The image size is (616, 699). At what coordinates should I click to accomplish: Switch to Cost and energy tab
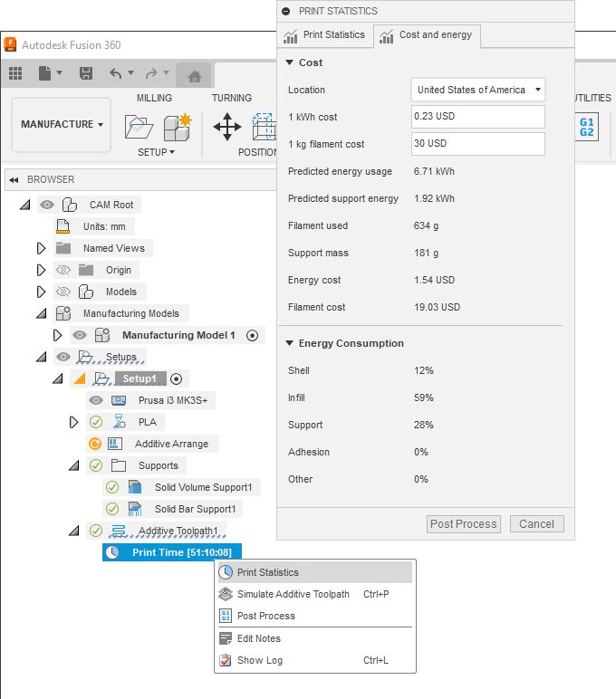tap(427, 35)
